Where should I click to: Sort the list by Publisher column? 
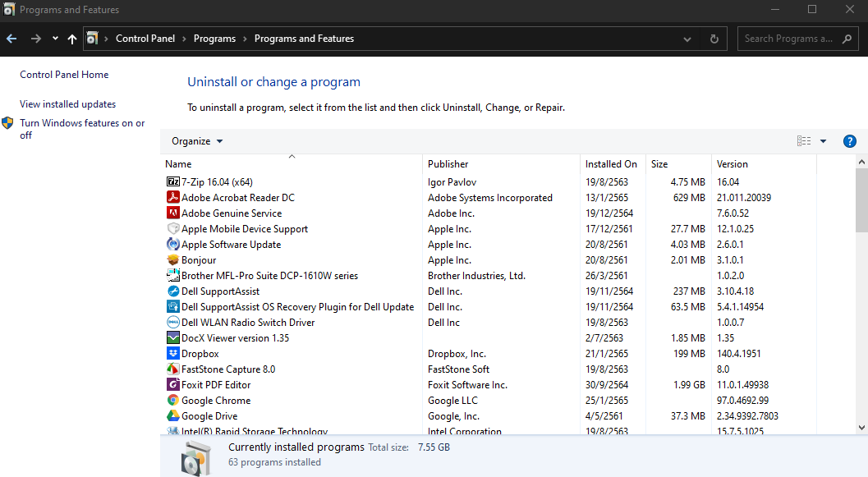point(448,164)
